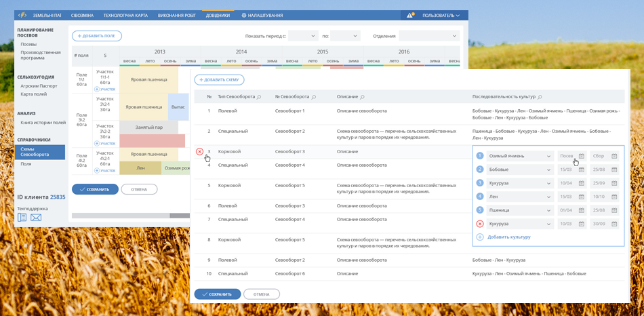Switch to the Довідники tab
The image size is (644, 316).
218,16
